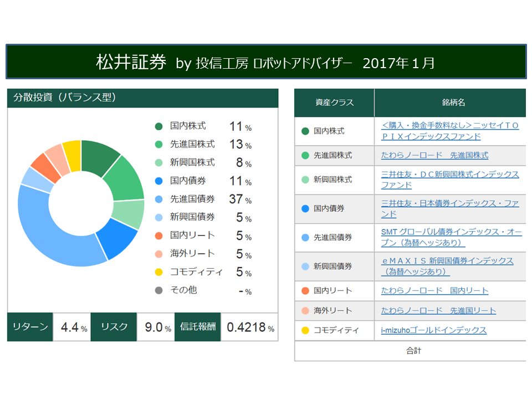Click 国内債券 cell in the asset class table

(335, 209)
